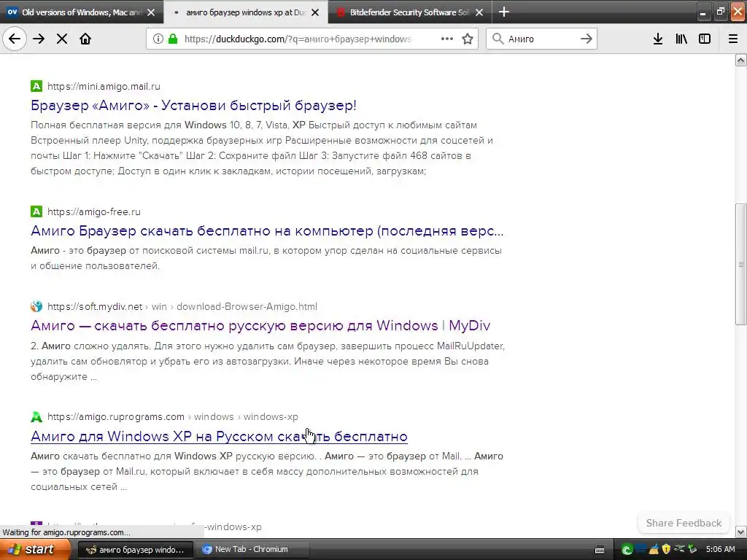
Task: Open the downloads panel
Action: click(x=658, y=39)
